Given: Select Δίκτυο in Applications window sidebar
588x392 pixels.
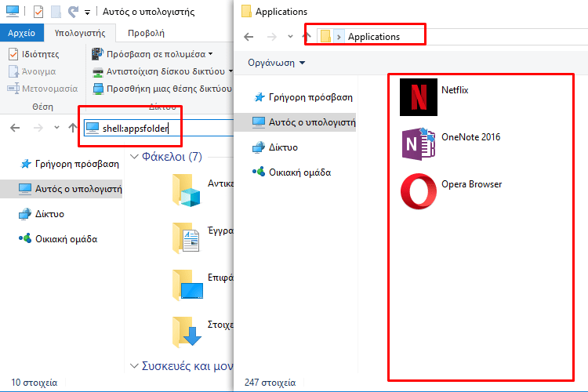Looking at the screenshot, I should click(x=275, y=147).
